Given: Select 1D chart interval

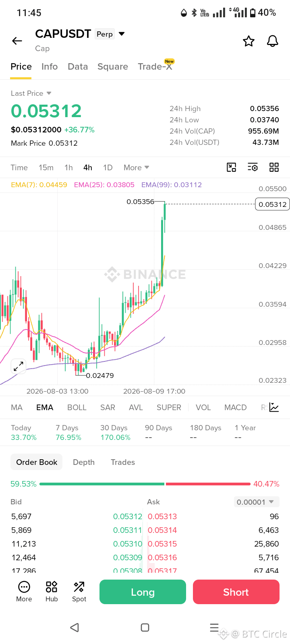Looking at the screenshot, I should coord(108,167).
